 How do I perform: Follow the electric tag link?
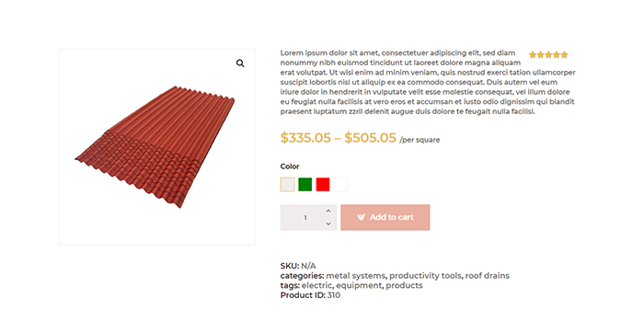coord(316,285)
